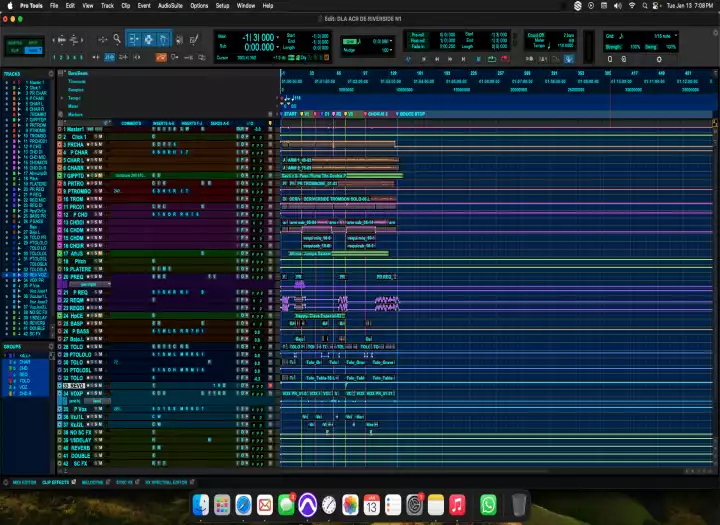Switch to the Clip Effects tab
This screenshot has width=720, height=525.
tap(56, 482)
